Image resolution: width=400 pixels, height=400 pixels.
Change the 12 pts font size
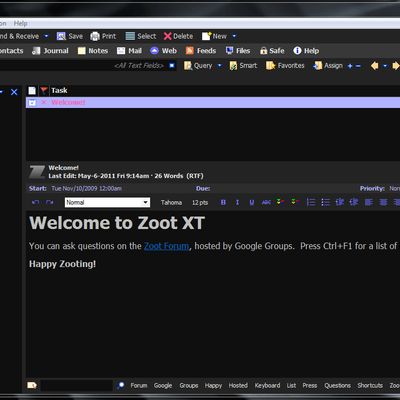pos(200,202)
